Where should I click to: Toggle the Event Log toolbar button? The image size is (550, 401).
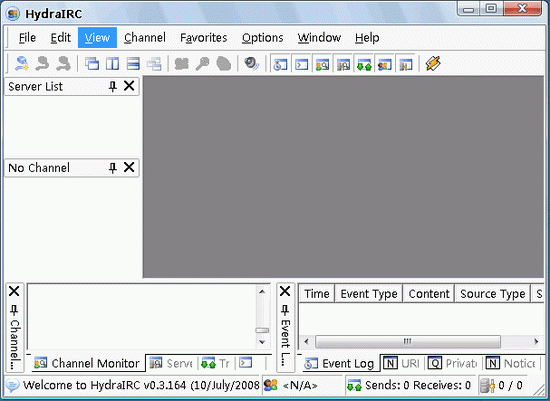[281, 65]
